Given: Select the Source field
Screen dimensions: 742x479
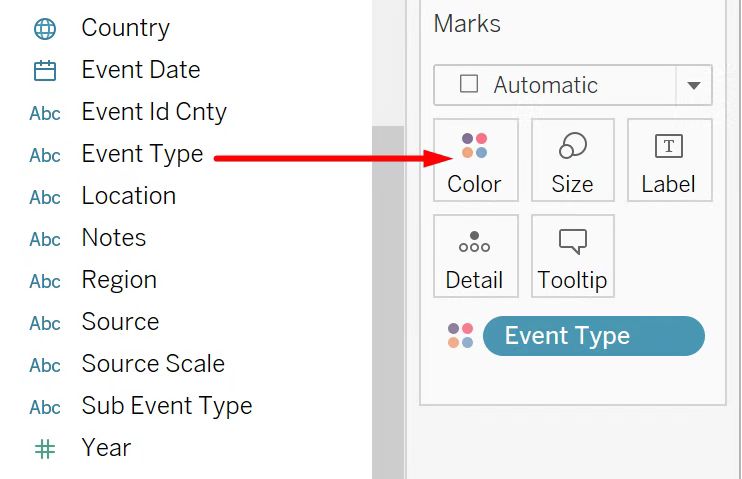Looking at the screenshot, I should pos(120,322).
